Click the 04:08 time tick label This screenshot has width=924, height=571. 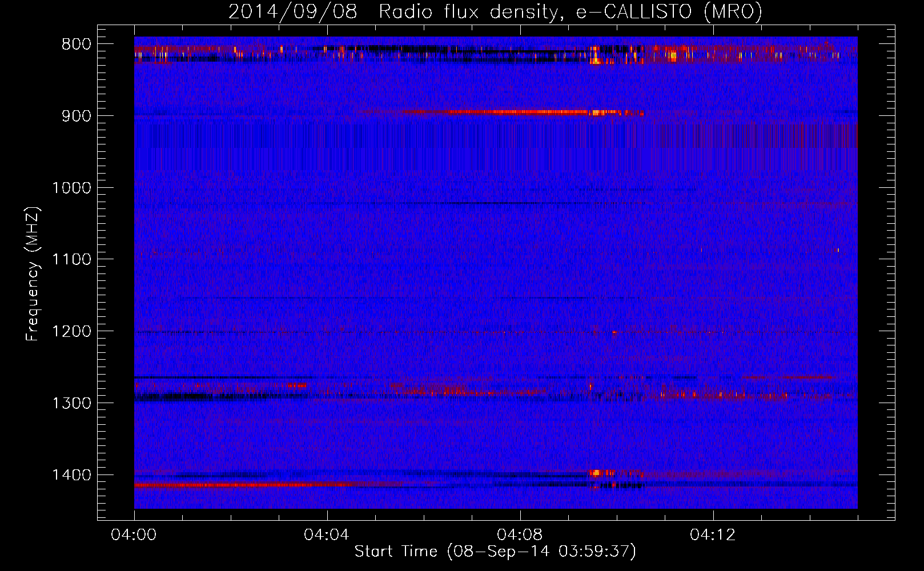pyautogui.click(x=520, y=535)
